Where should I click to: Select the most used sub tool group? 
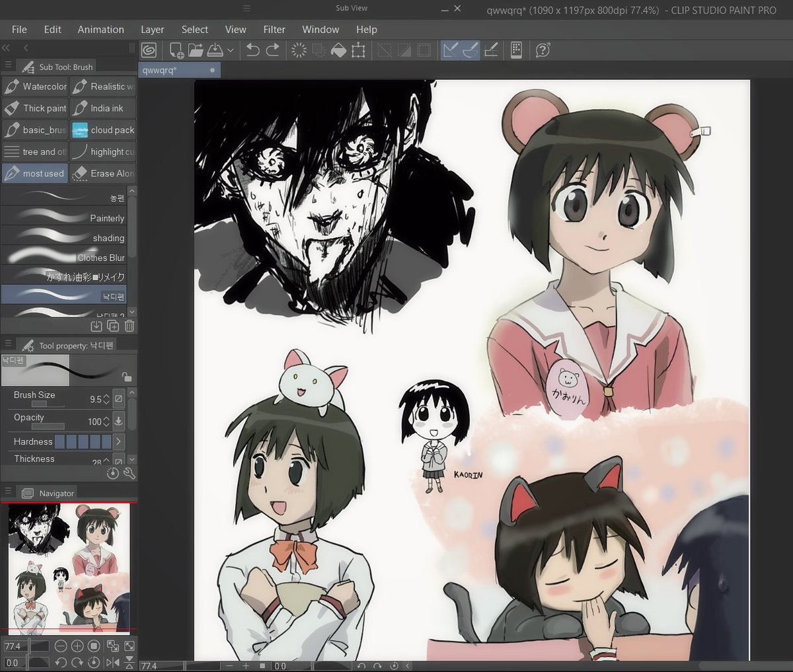35,174
